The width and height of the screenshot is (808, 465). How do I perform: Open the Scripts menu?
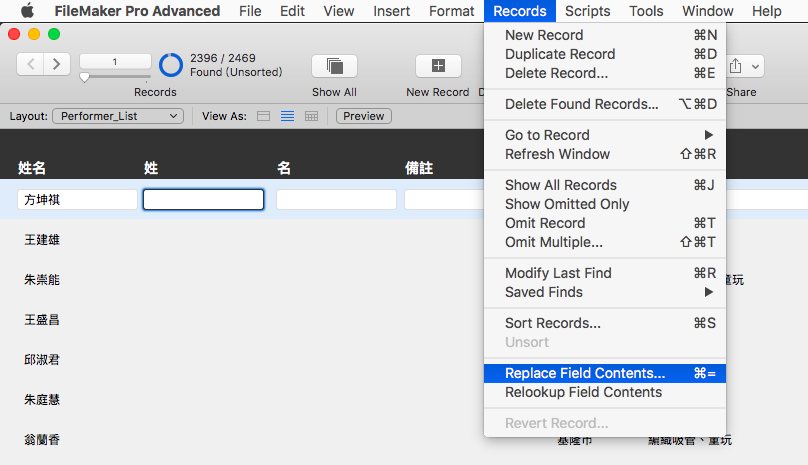(x=587, y=11)
